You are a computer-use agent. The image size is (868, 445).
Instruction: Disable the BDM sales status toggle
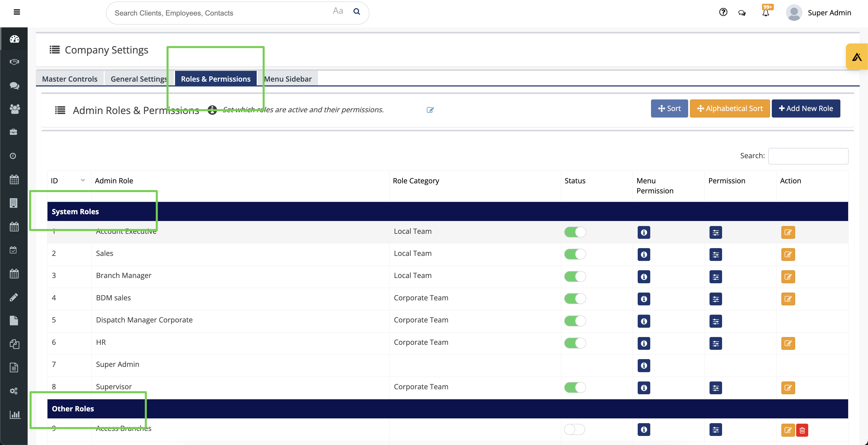coord(575,298)
